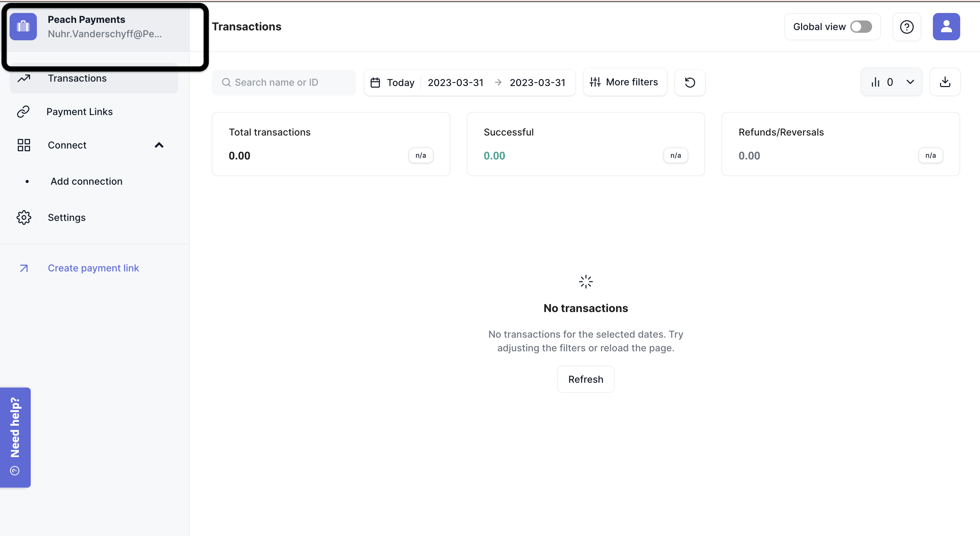Click the start date 2023-03-31 field
The image size is (980, 536).
pos(456,83)
